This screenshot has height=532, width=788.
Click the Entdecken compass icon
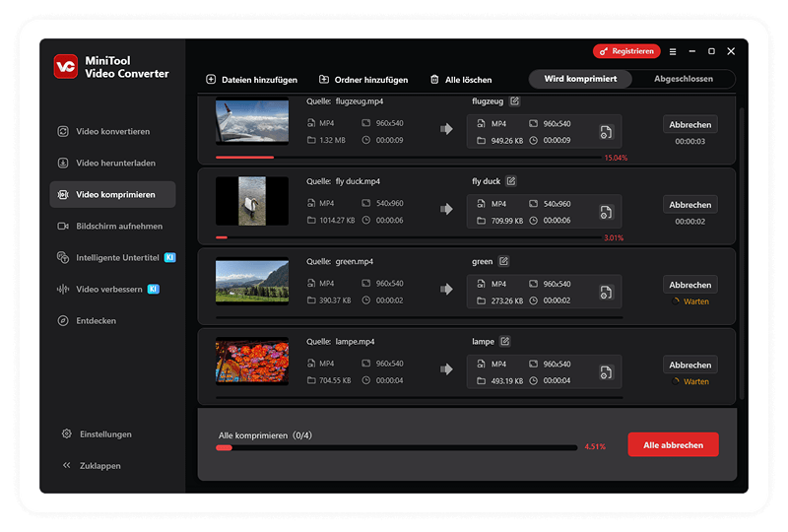pos(63,321)
